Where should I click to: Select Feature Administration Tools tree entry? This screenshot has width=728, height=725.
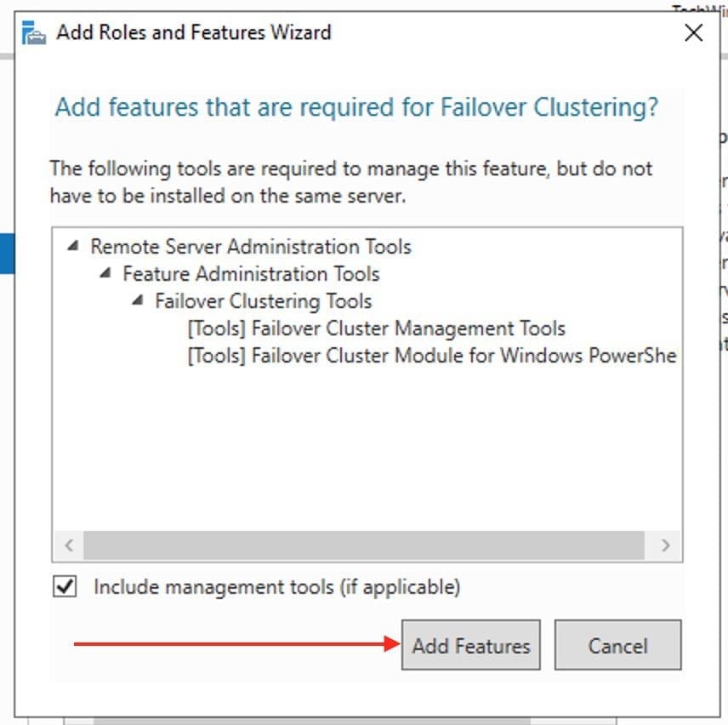tap(251, 274)
